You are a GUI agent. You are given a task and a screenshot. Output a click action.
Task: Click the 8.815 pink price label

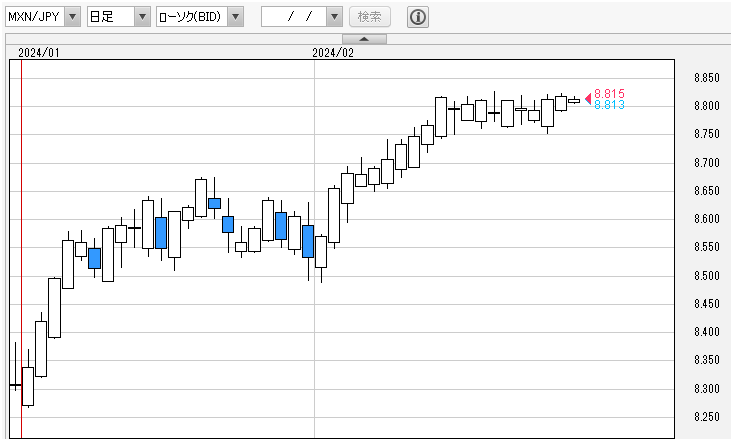(x=609, y=94)
